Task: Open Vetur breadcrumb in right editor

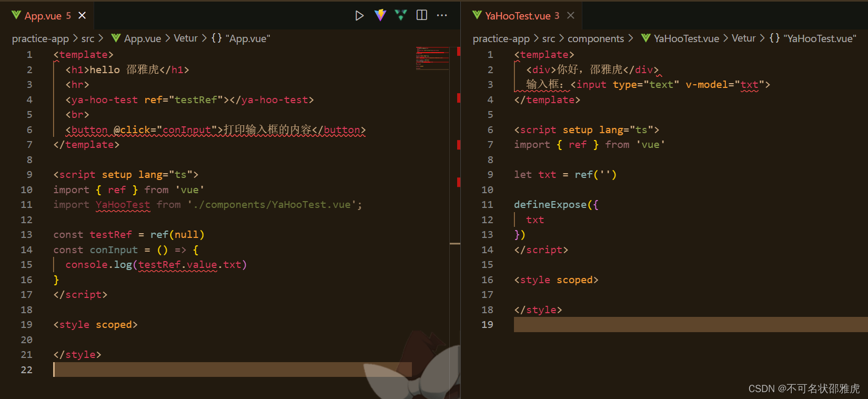Action: click(x=744, y=38)
